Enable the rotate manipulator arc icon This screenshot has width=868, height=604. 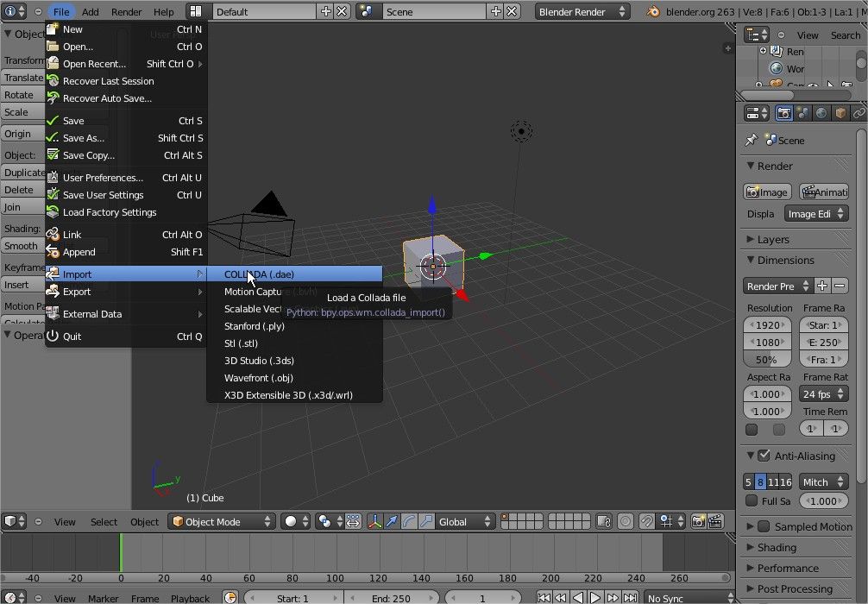(409, 521)
